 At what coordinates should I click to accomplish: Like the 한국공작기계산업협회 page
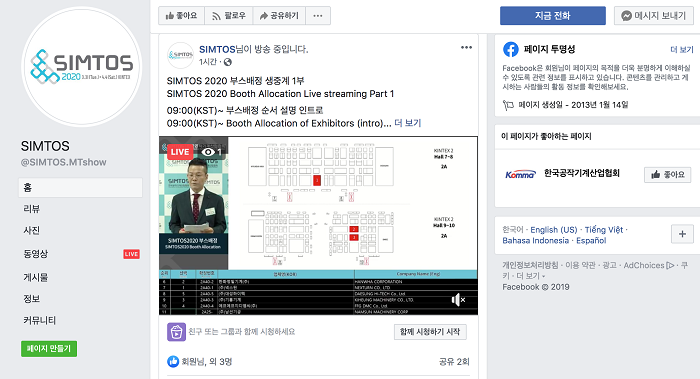pyautogui.click(x=667, y=175)
